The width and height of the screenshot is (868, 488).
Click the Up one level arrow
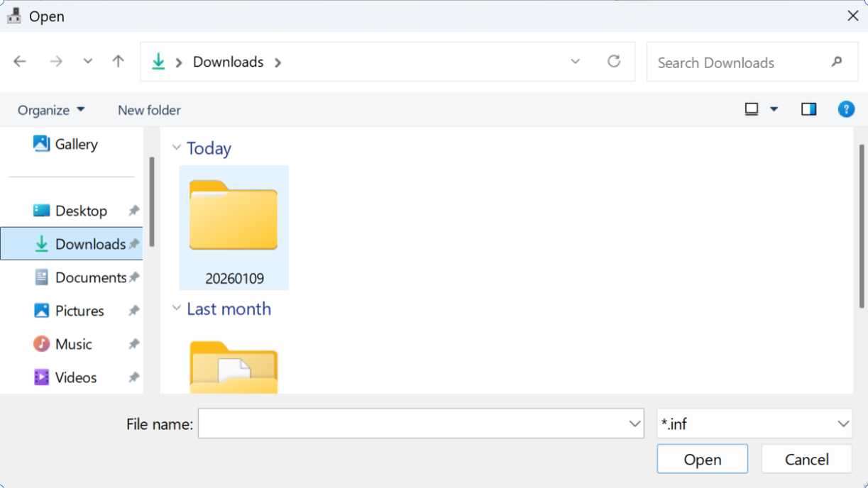click(x=119, y=62)
